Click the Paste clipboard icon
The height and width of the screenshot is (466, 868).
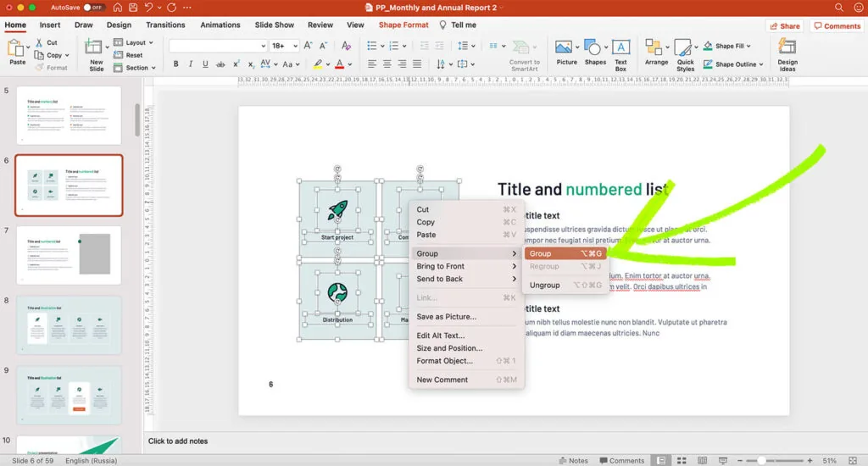coord(16,48)
